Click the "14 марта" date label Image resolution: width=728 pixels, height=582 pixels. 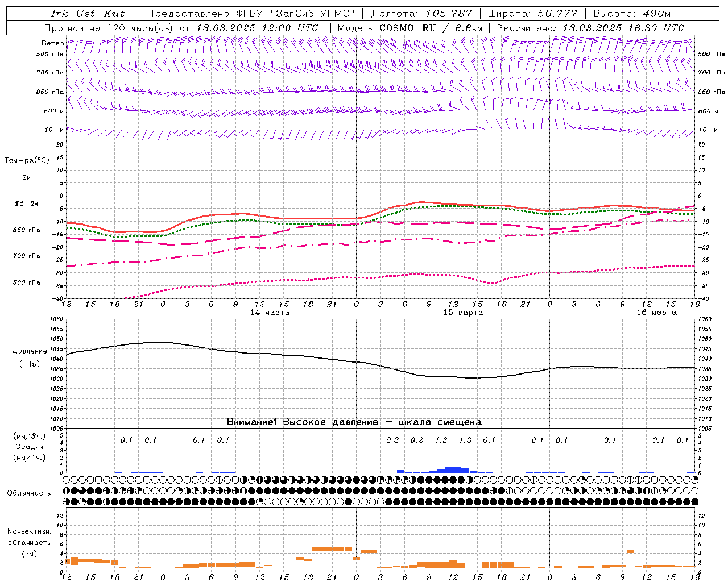coord(270,313)
